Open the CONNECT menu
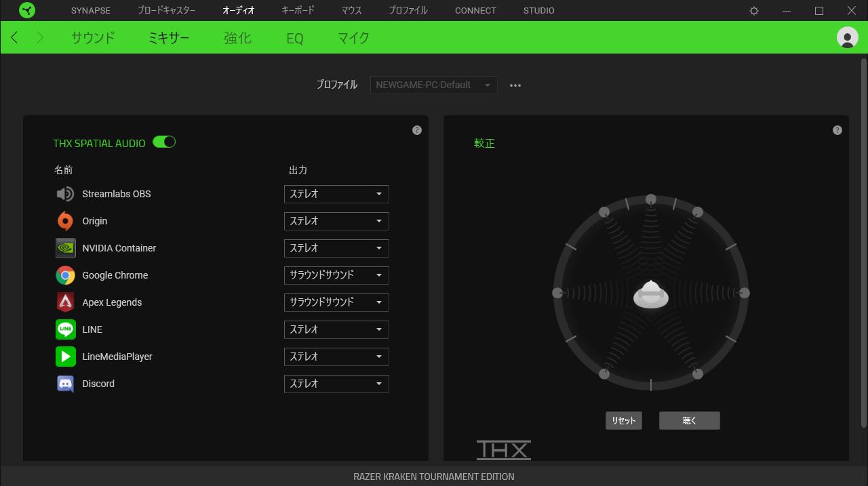 475,11
